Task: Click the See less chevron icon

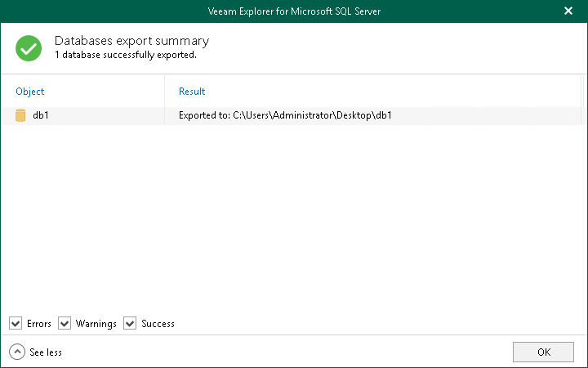Action: click(17, 352)
